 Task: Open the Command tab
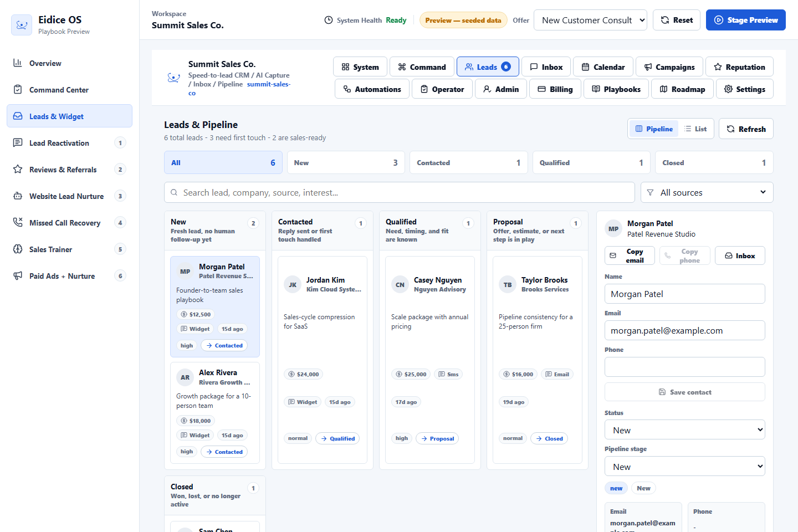(x=422, y=66)
